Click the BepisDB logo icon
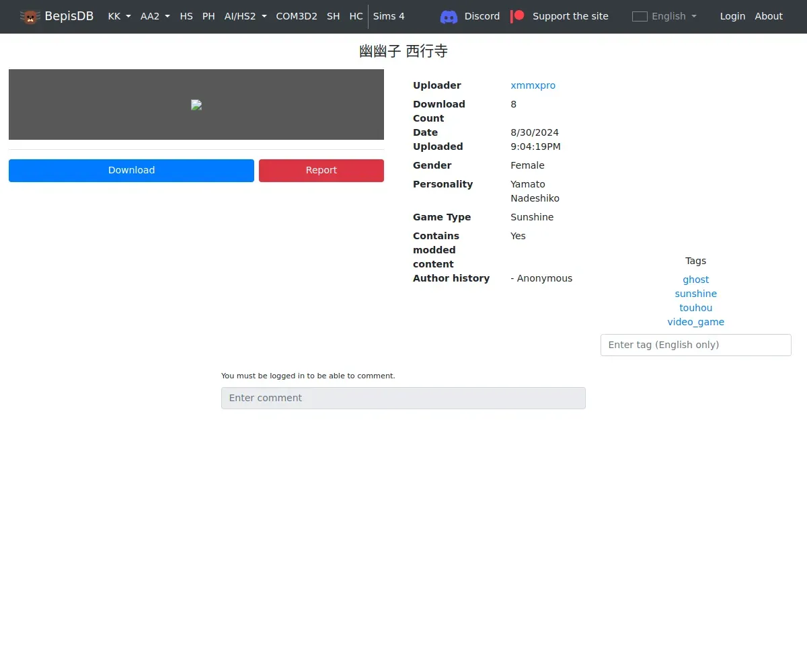This screenshot has height=672, width=807. [30, 16]
